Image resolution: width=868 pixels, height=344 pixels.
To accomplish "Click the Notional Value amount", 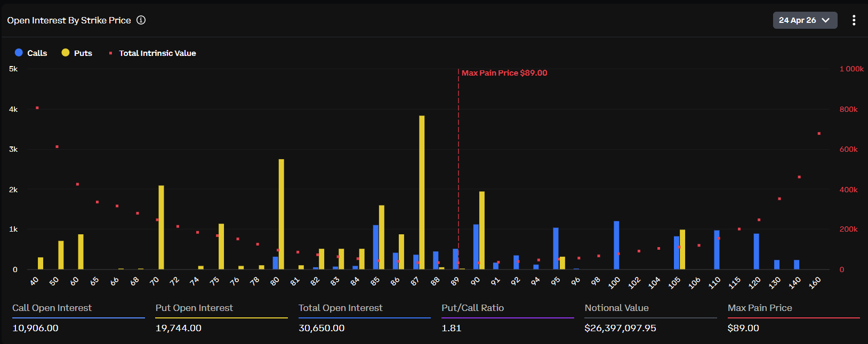I will 620,328.
